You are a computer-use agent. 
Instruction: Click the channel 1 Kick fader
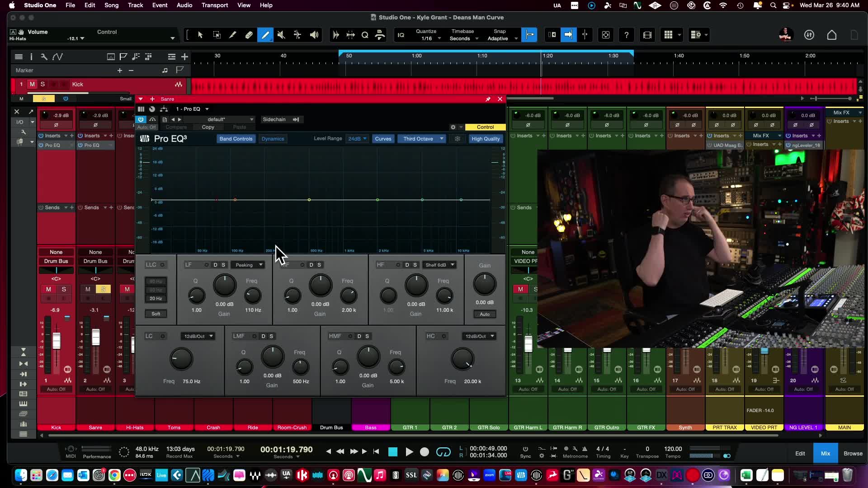57,341
